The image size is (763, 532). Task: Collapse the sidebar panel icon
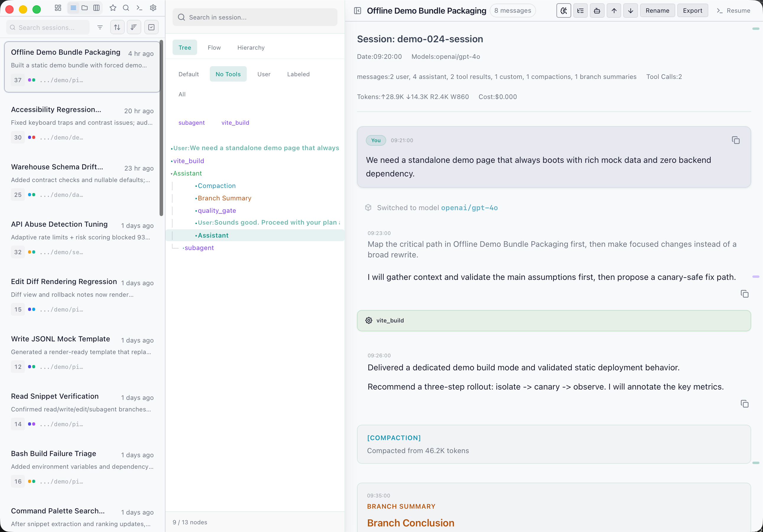358,11
